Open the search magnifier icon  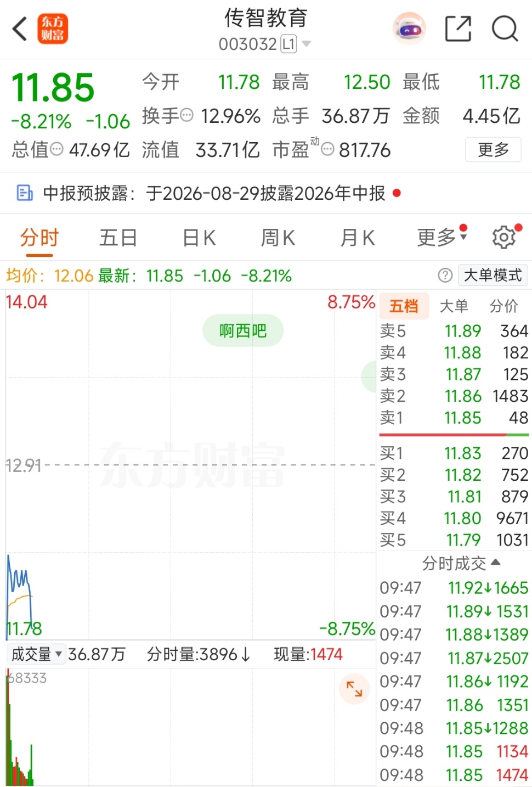(505, 29)
